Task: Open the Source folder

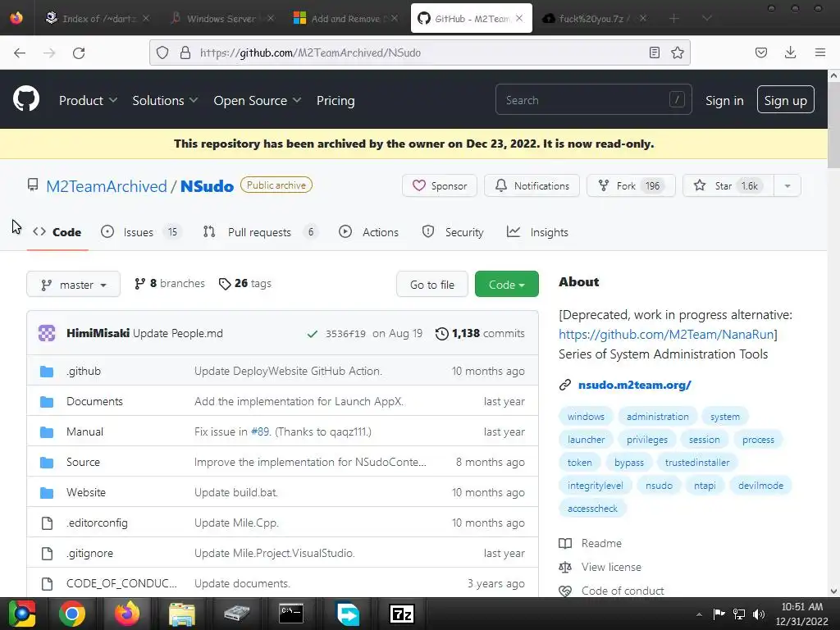Action: coord(83,463)
